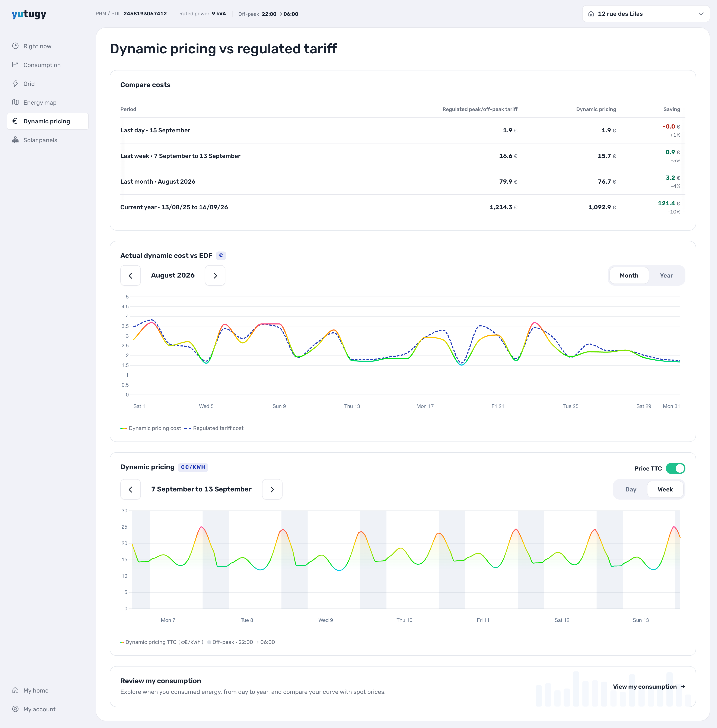Screen dimensions: 717x728
Task: Click the chart icon beside Consumption
Action: click(15, 65)
